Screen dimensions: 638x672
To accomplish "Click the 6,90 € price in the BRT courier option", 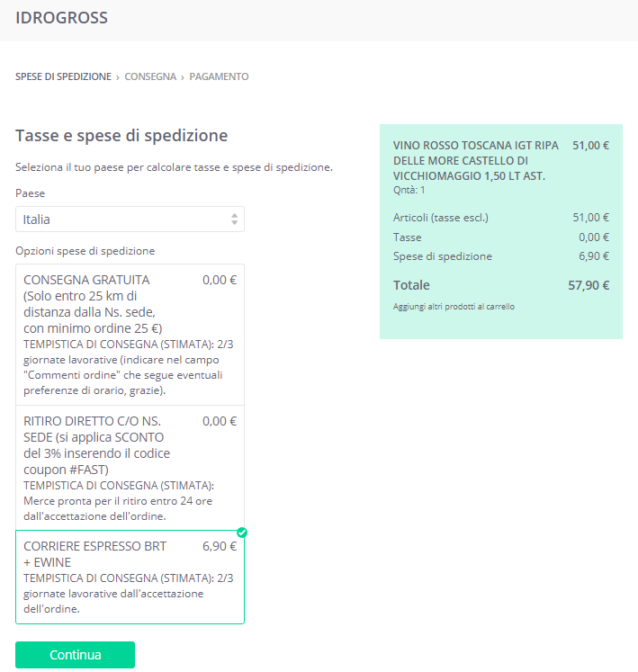I will coord(220,546).
